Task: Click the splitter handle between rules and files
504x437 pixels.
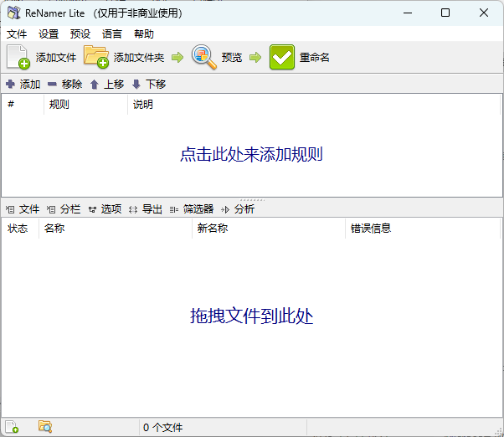Action: click(252, 199)
